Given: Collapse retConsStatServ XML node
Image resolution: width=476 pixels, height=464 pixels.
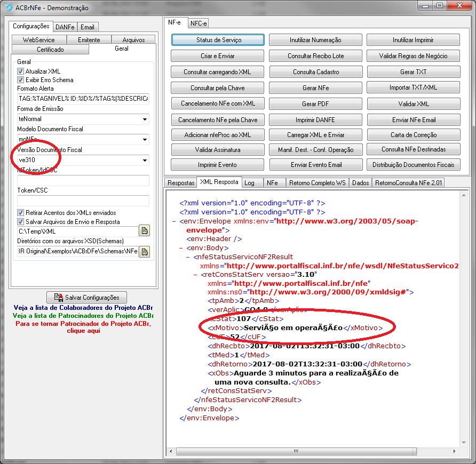Looking at the screenshot, I should point(195,275).
